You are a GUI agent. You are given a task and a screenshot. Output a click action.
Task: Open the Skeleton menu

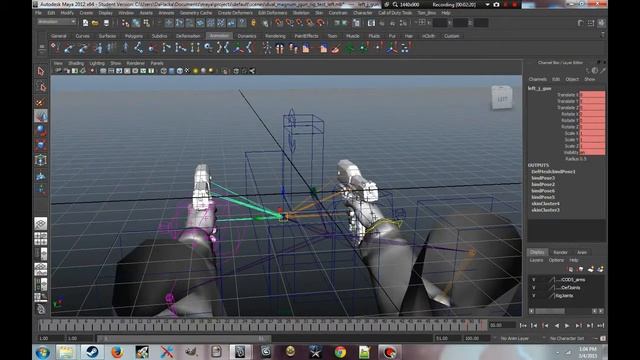pyautogui.click(x=301, y=13)
